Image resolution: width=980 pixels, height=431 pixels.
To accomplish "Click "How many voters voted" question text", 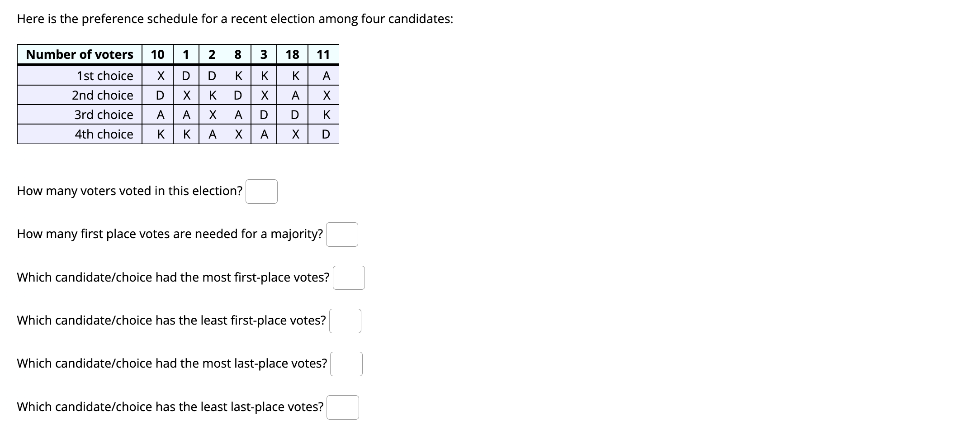I will click(x=130, y=191).
